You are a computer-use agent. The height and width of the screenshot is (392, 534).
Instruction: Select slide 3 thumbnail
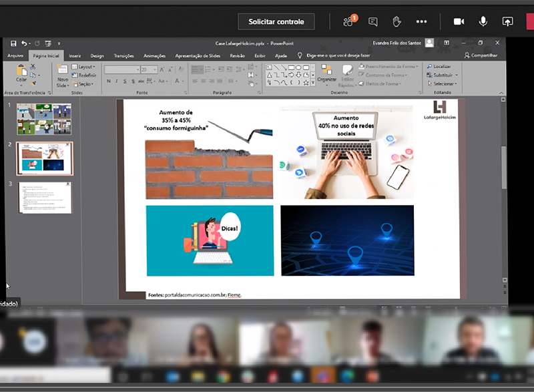pos(45,198)
